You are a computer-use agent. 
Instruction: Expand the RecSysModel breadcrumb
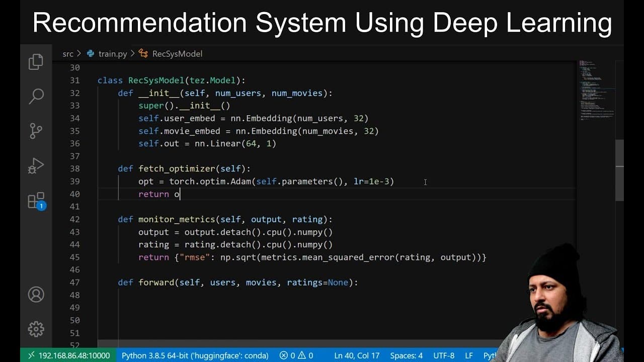coord(171,53)
